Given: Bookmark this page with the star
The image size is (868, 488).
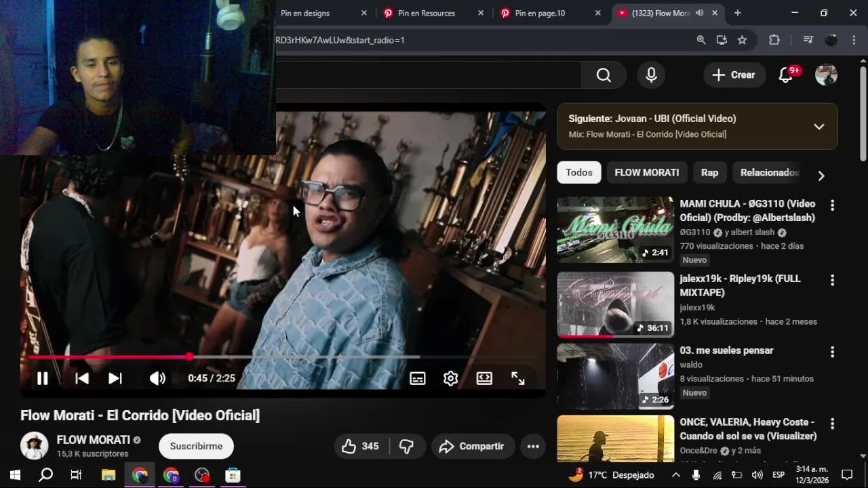Looking at the screenshot, I should 742,40.
